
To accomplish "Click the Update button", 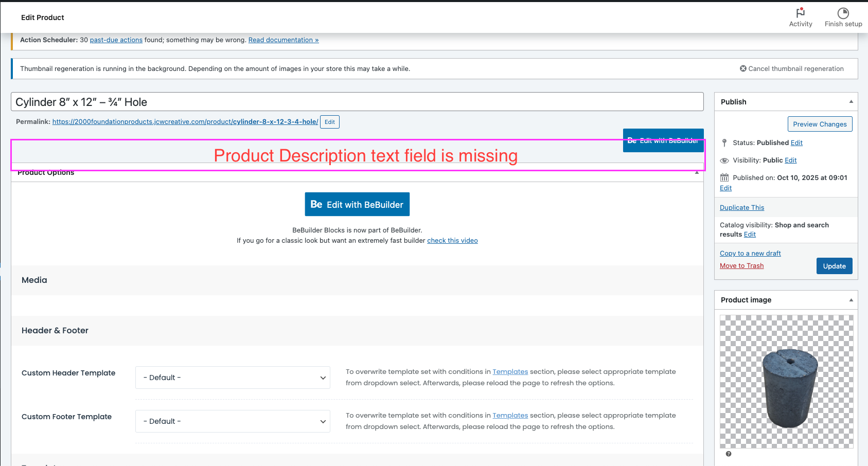I will coord(834,266).
